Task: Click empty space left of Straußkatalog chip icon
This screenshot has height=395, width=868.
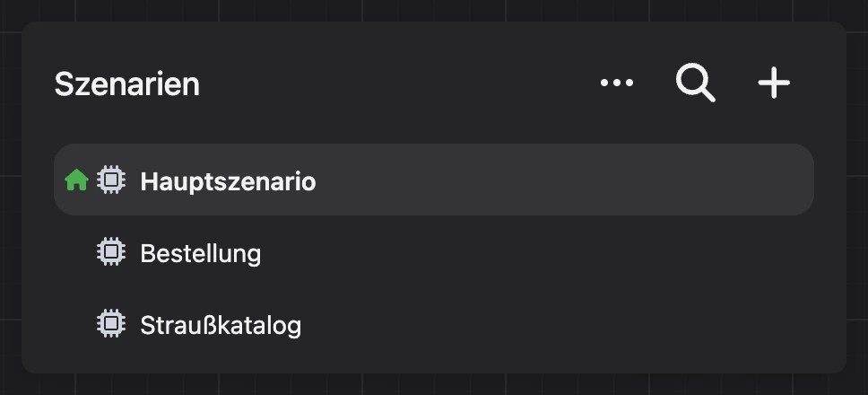Action: pyautogui.click(x=74, y=325)
